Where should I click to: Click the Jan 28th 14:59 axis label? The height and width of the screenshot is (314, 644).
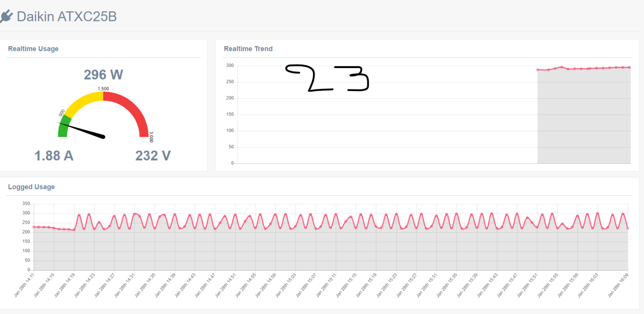point(266,285)
